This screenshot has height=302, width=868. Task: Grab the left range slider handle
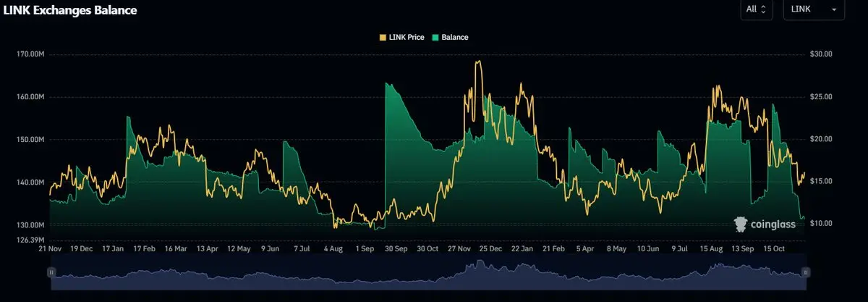[51, 272]
